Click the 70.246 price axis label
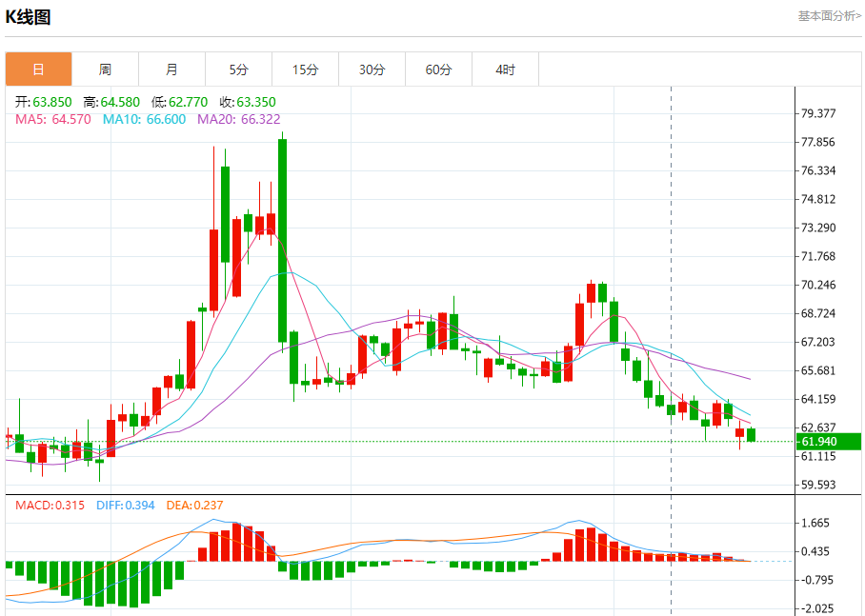Screen dimensions: 865x616 pyautogui.click(x=818, y=285)
